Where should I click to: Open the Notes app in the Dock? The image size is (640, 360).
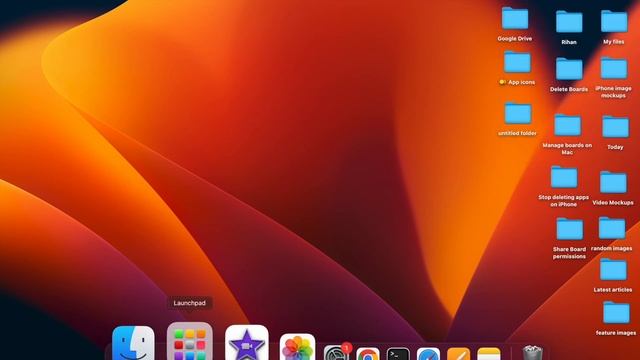489,354
